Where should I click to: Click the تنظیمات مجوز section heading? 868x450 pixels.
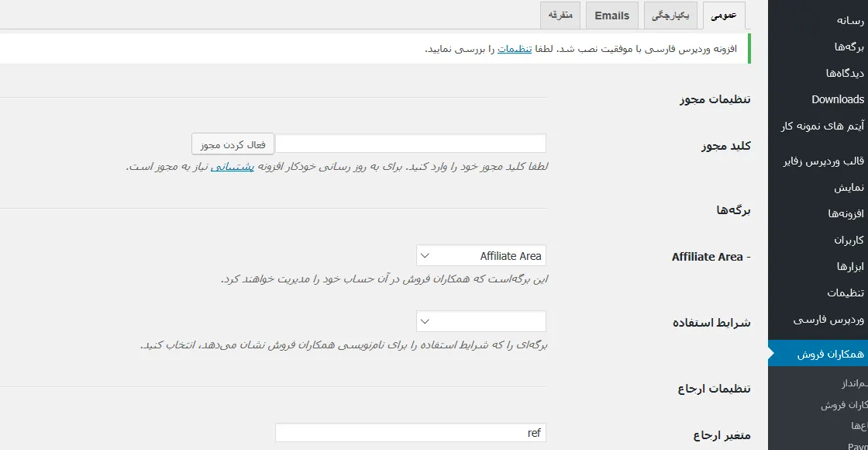coord(715,100)
